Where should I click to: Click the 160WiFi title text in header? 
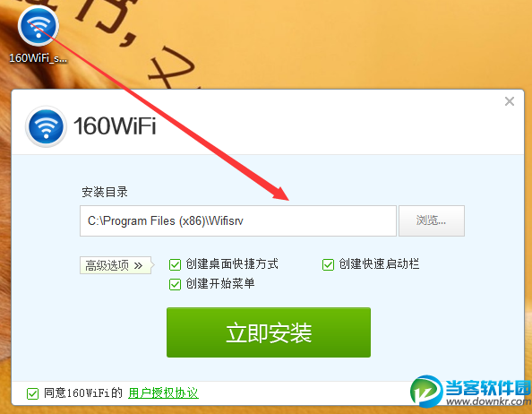[x=115, y=126]
